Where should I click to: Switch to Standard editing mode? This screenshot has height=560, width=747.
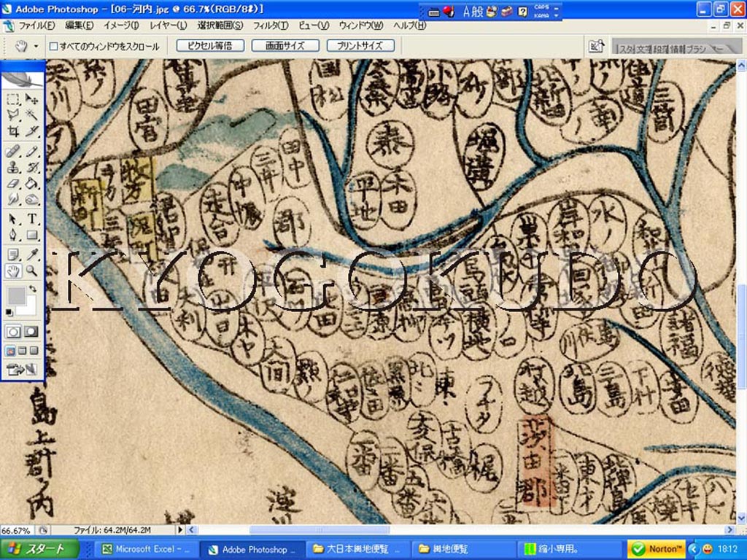pos(13,332)
